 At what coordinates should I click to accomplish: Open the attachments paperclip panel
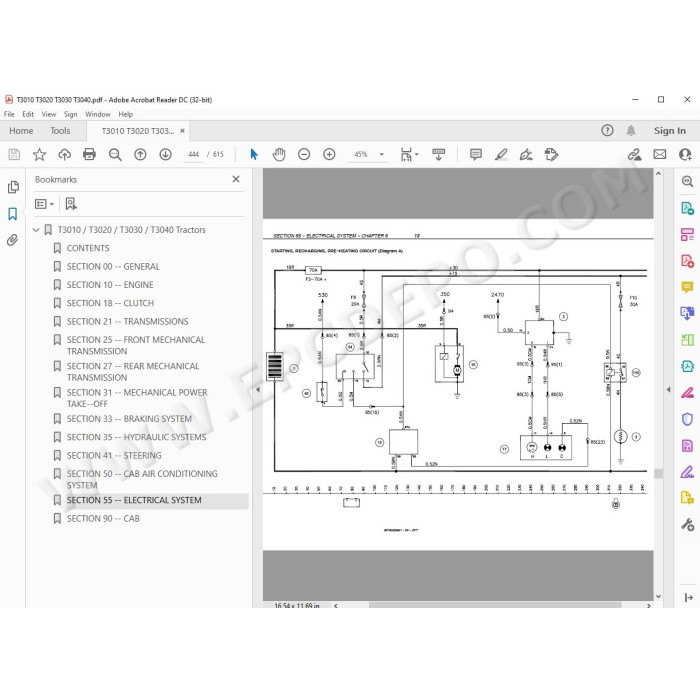coord(12,240)
